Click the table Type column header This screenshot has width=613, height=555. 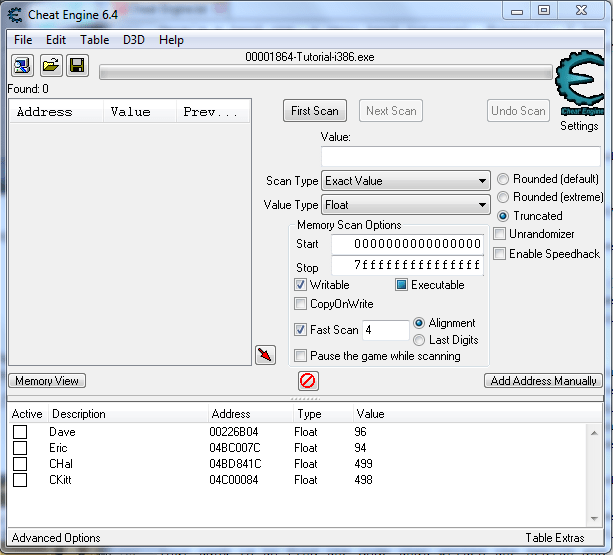pos(323,414)
